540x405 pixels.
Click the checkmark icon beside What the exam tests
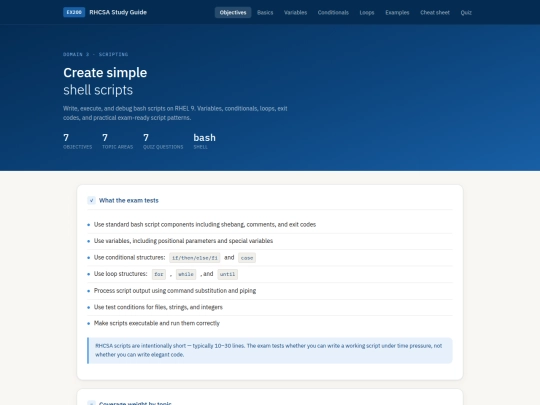click(x=91, y=200)
